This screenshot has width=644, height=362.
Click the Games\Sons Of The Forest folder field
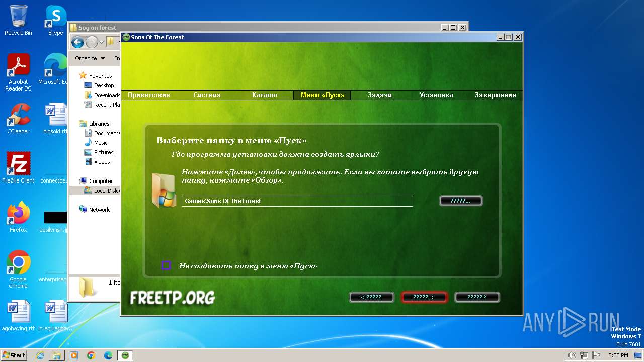coord(297,201)
